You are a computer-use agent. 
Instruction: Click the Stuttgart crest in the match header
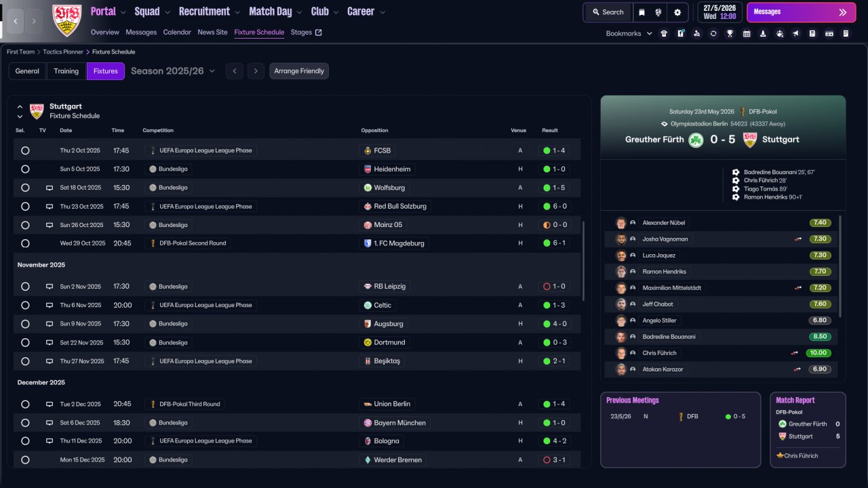click(x=749, y=140)
